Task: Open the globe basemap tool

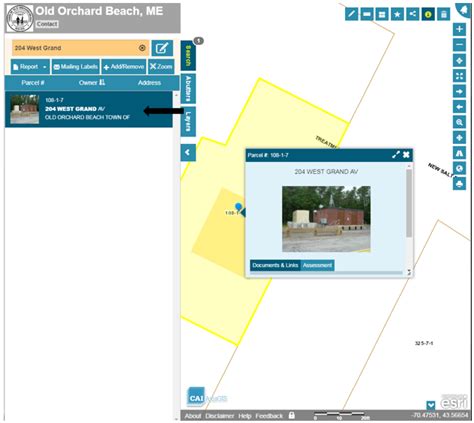Action: click(x=459, y=168)
